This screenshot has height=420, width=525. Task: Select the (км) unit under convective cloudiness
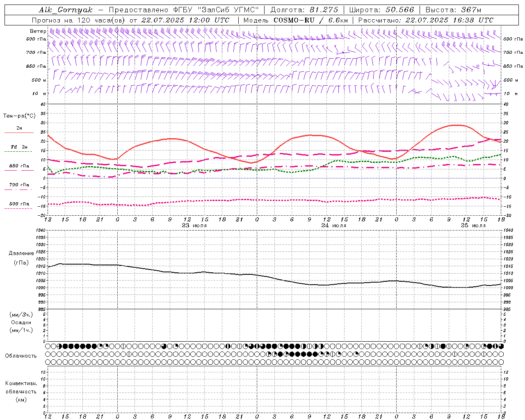tap(21, 399)
